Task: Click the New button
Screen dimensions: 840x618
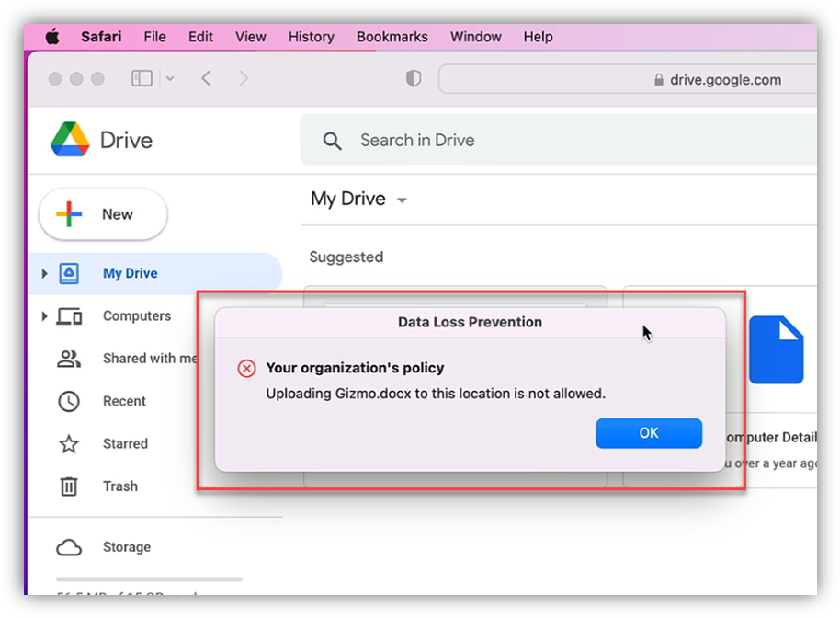Action: [x=103, y=214]
